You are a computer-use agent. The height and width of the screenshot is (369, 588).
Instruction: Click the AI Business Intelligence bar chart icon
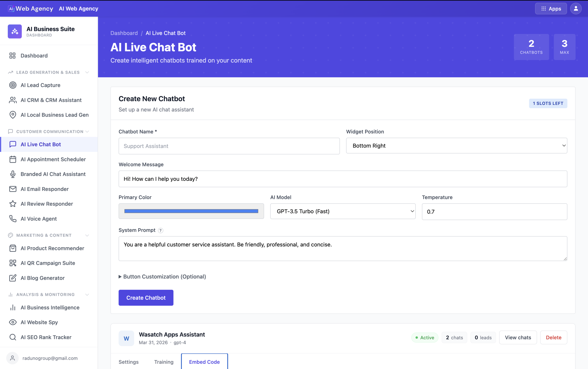(x=13, y=307)
